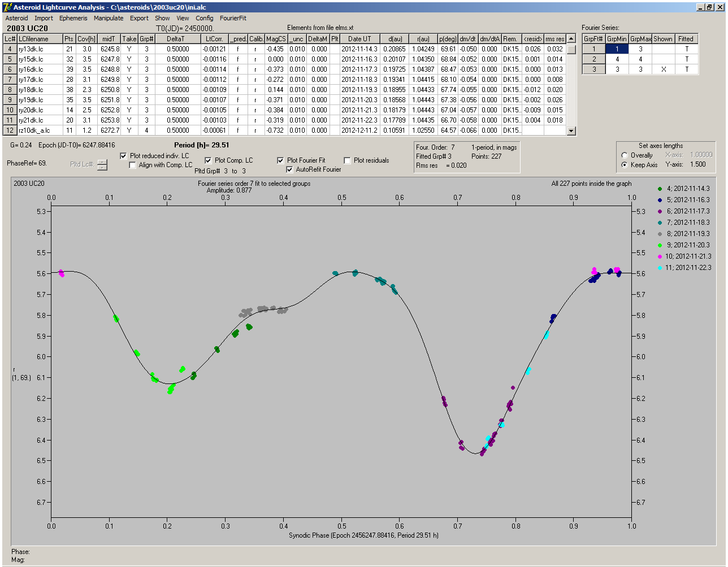728x567 pixels.
Task: Click the Date UT column header
Action: click(x=359, y=39)
